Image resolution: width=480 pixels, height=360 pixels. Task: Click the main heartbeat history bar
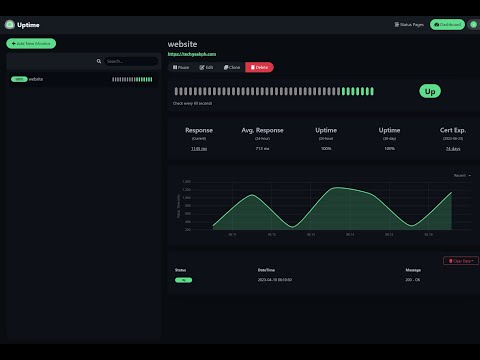coord(274,91)
